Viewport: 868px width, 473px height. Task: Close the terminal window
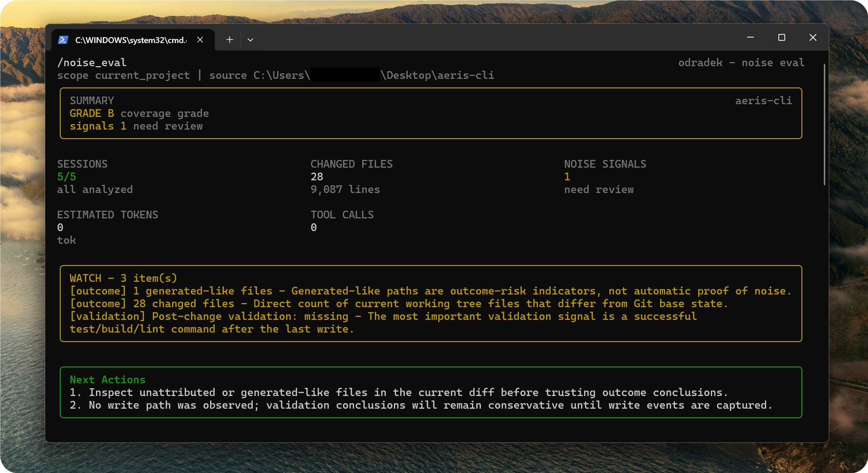(x=813, y=38)
